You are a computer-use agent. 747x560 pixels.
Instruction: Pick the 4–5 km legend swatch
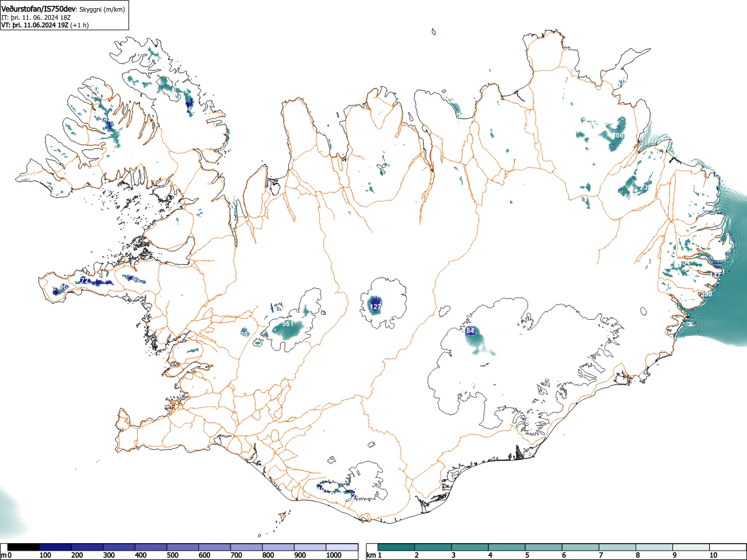coord(507,547)
